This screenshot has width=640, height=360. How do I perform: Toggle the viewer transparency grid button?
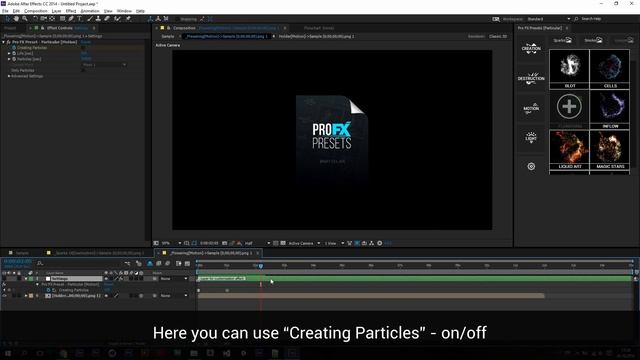[x=283, y=243]
